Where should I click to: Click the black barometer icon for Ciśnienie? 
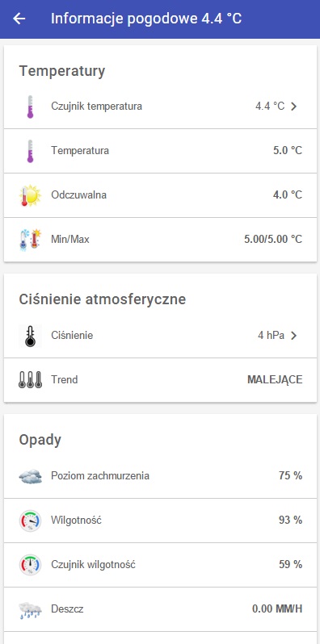coord(30,336)
